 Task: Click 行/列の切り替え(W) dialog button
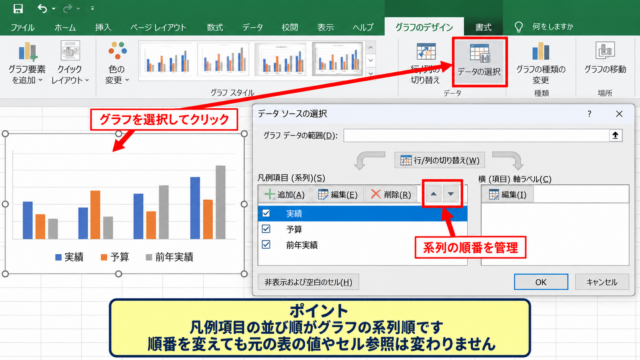click(x=440, y=160)
